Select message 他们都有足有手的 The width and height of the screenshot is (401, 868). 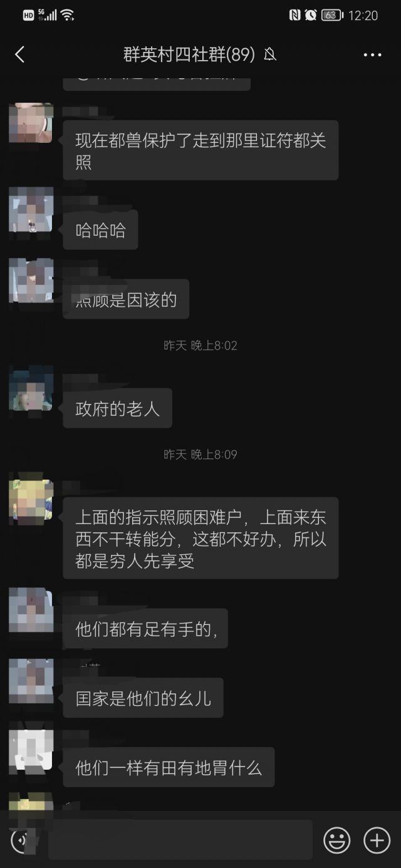click(x=145, y=628)
